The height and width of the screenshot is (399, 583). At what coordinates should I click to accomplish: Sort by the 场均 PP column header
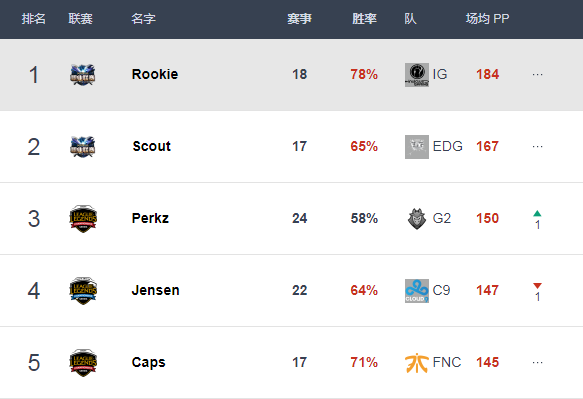coord(487,19)
